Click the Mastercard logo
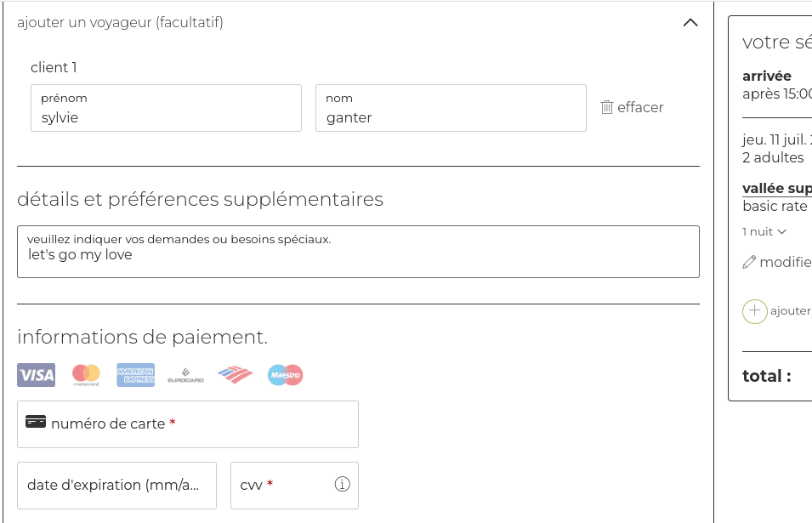812x523 pixels. pyautogui.click(x=86, y=375)
